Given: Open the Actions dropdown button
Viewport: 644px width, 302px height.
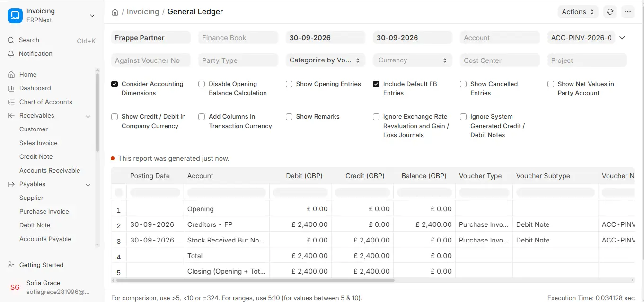Looking at the screenshot, I should (x=578, y=12).
